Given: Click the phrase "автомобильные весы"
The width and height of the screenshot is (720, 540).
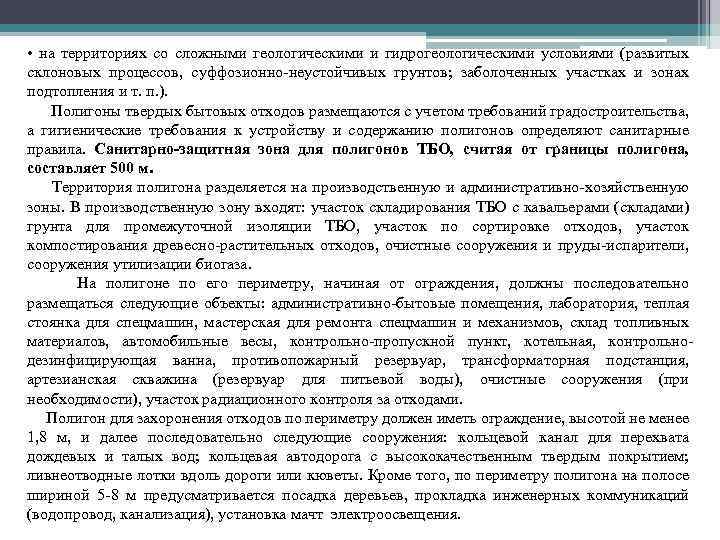Looking at the screenshot, I should 198,342.
